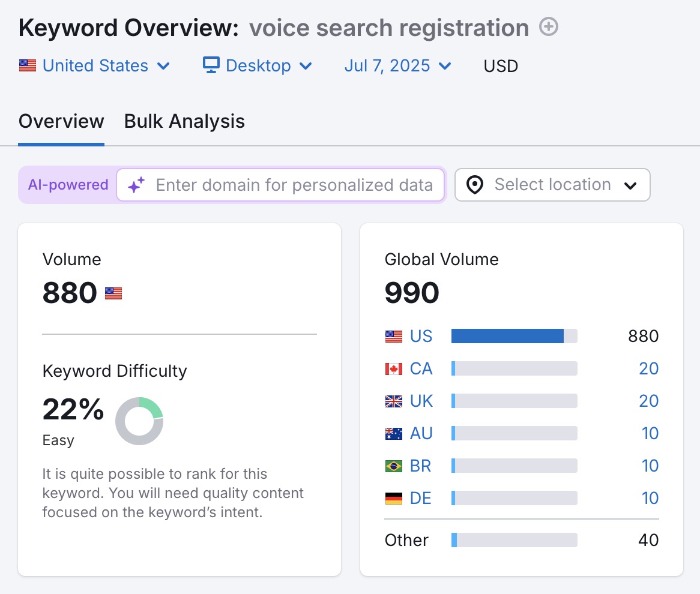Click the Brazil flag icon
The width and height of the screenshot is (700, 594).
coord(393,466)
